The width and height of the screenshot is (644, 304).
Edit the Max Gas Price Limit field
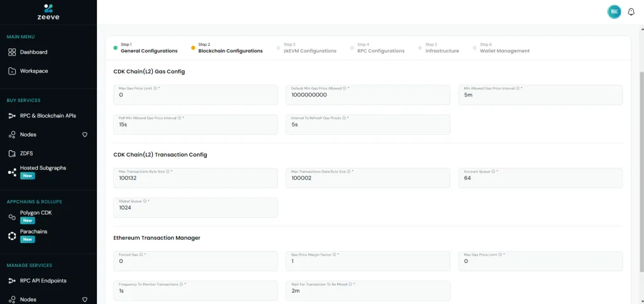[195, 95]
